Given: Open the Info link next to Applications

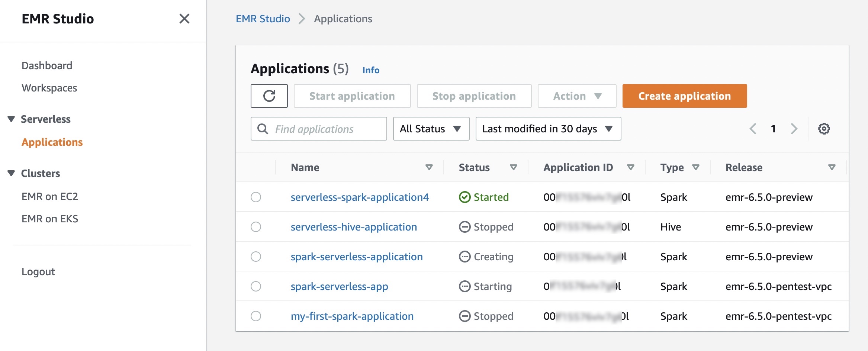Looking at the screenshot, I should click(371, 70).
